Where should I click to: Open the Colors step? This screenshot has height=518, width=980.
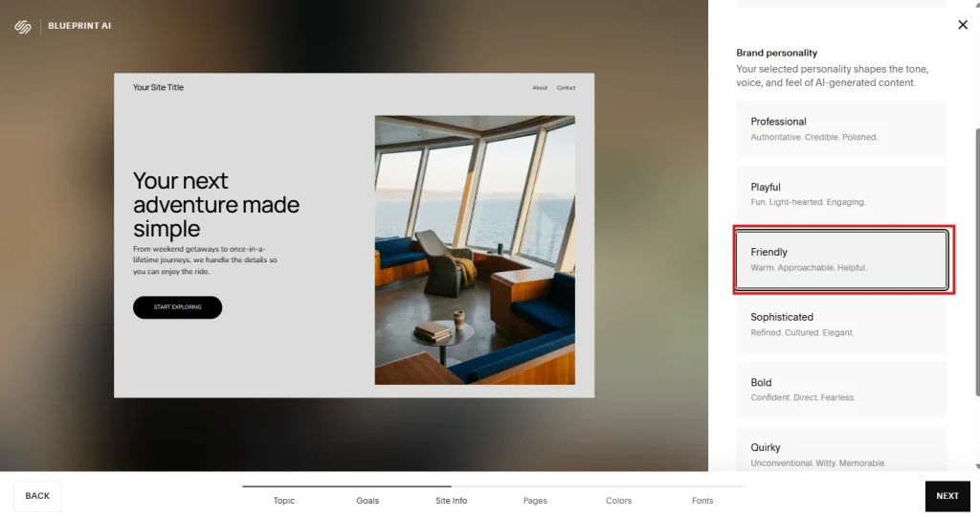[619, 501]
